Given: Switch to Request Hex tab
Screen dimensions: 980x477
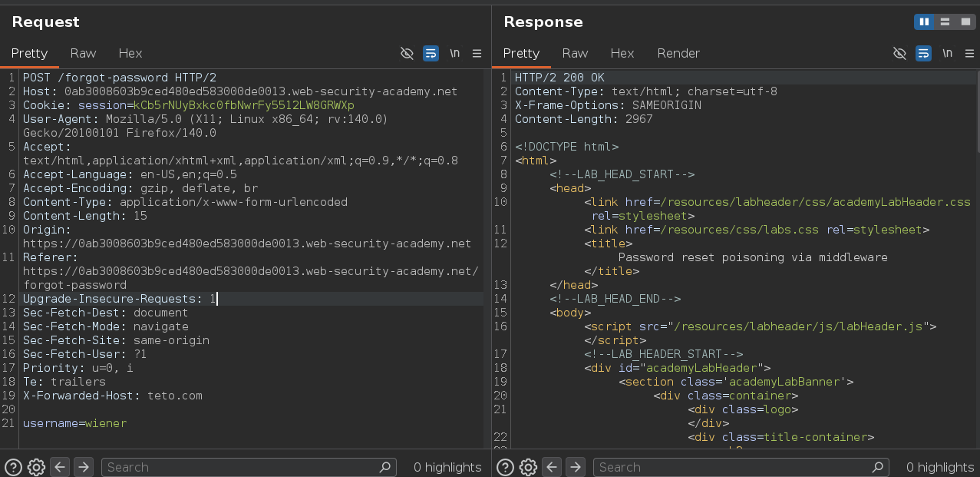Looking at the screenshot, I should [x=130, y=53].
